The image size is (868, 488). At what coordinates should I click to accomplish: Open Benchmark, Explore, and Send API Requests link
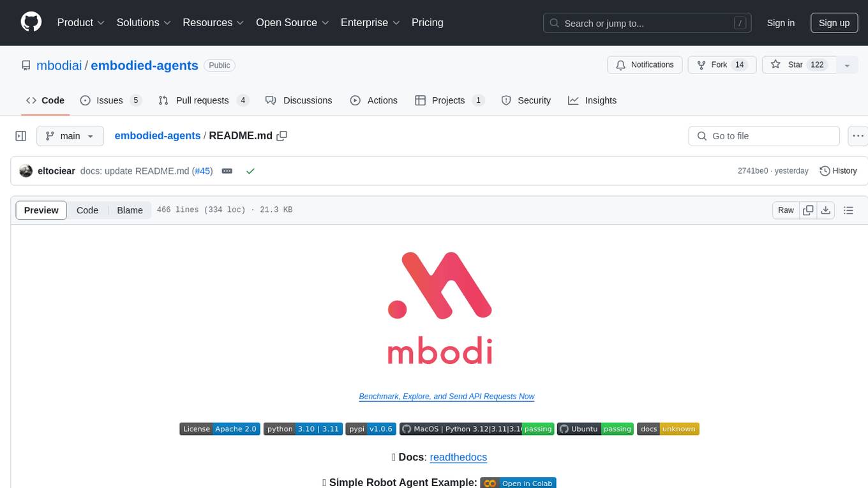447,397
